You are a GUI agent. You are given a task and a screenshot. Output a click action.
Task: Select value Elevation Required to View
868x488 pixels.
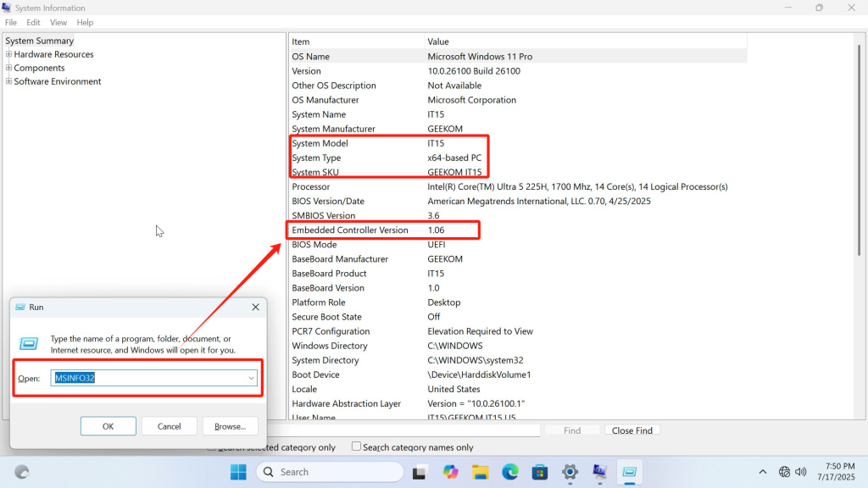480,331
